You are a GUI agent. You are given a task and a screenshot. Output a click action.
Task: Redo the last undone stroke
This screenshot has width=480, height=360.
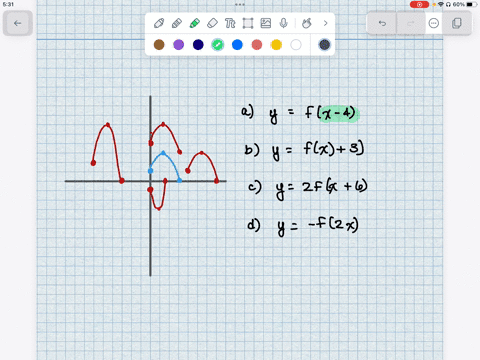pos(411,23)
